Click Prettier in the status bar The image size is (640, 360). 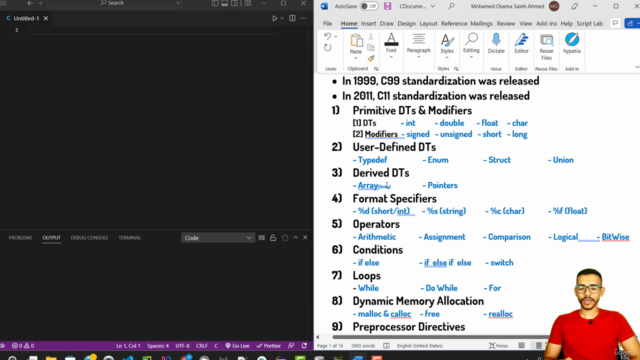click(x=269, y=346)
